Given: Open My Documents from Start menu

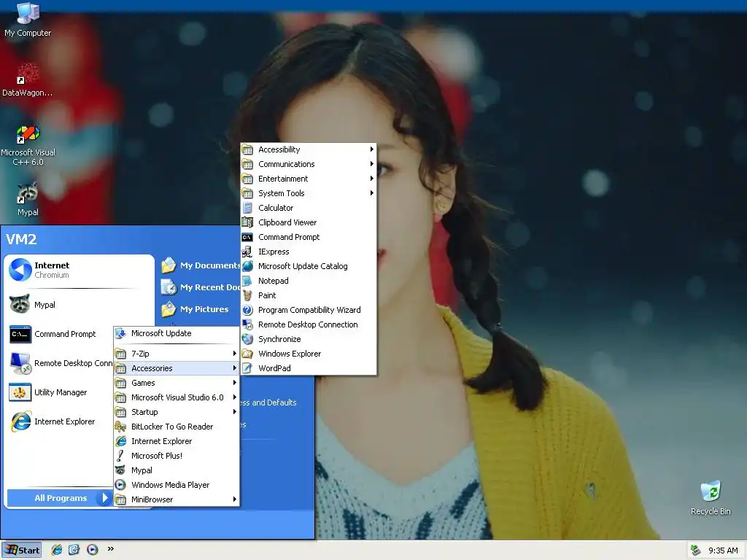Looking at the screenshot, I should point(200,265).
